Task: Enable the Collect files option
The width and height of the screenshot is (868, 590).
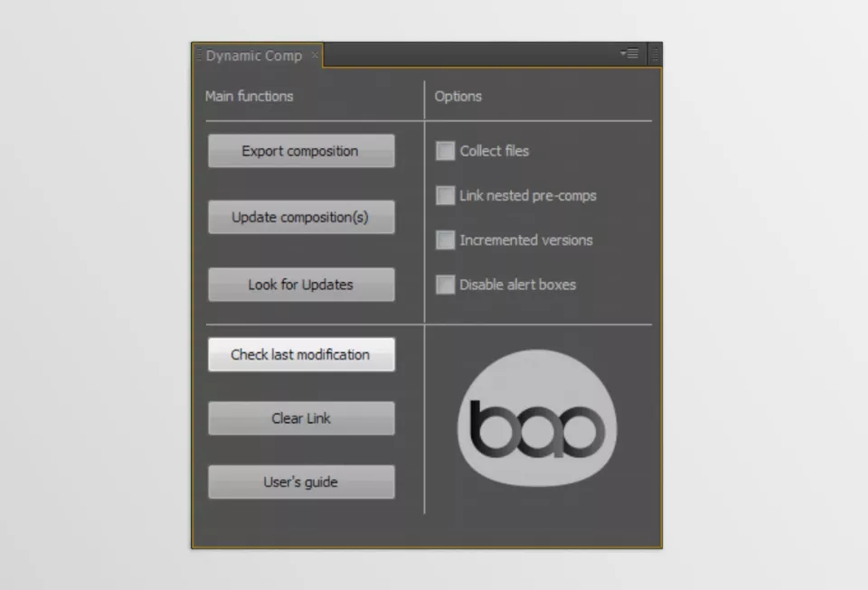Action: click(x=445, y=151)
